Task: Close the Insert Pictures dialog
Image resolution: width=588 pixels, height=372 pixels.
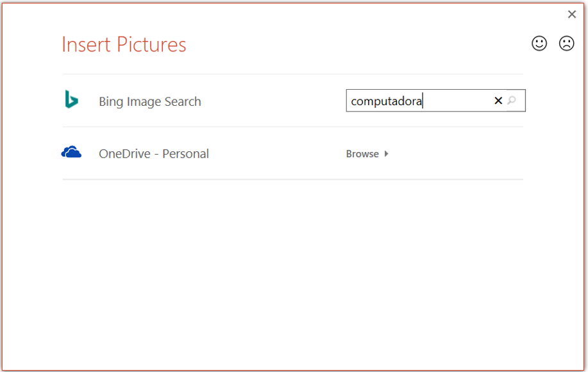Action: [572, 14]
